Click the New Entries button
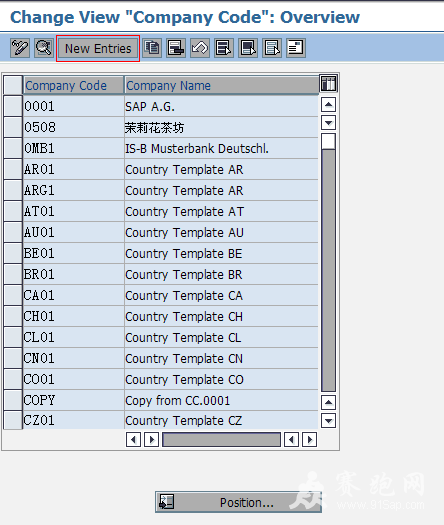The image size is (444, 525). (98, 49)
